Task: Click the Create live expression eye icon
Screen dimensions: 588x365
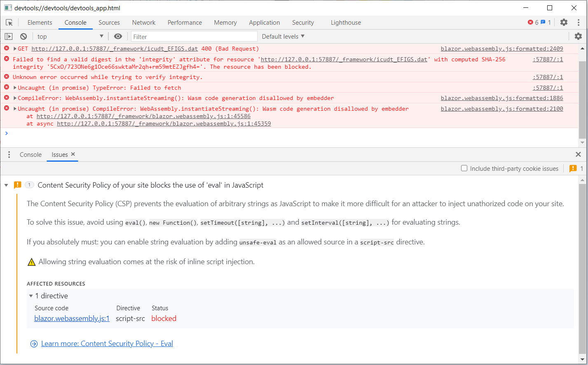Action: 118,36
